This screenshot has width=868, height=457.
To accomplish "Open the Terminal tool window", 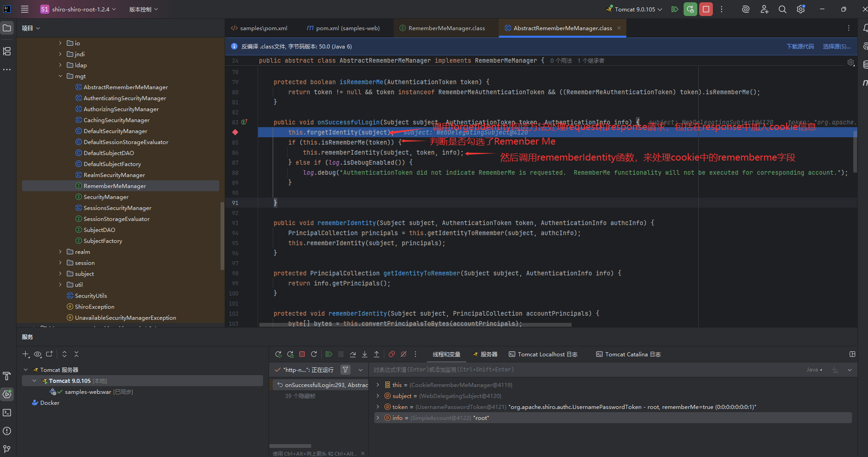I will pyautogui.click(x=7, y=413).
